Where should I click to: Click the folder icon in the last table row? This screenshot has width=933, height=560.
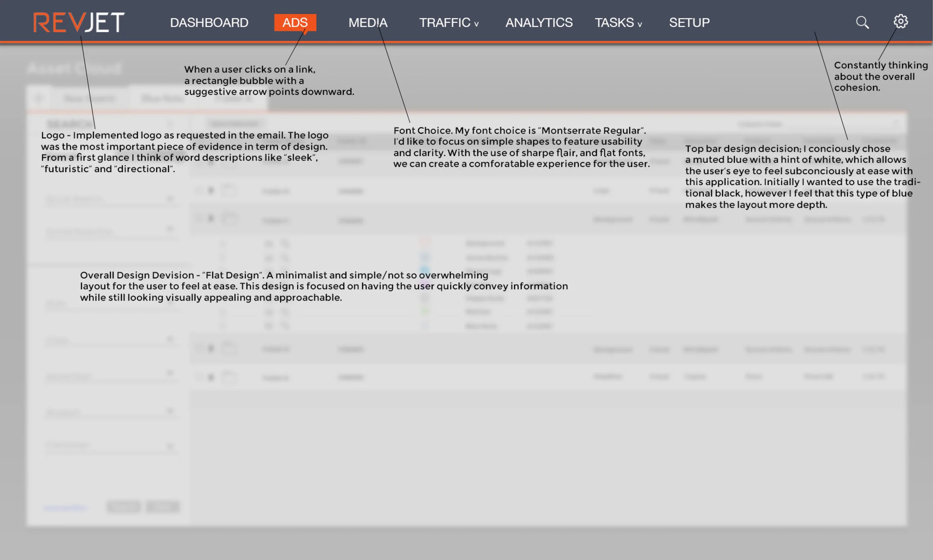click(229, 377)
